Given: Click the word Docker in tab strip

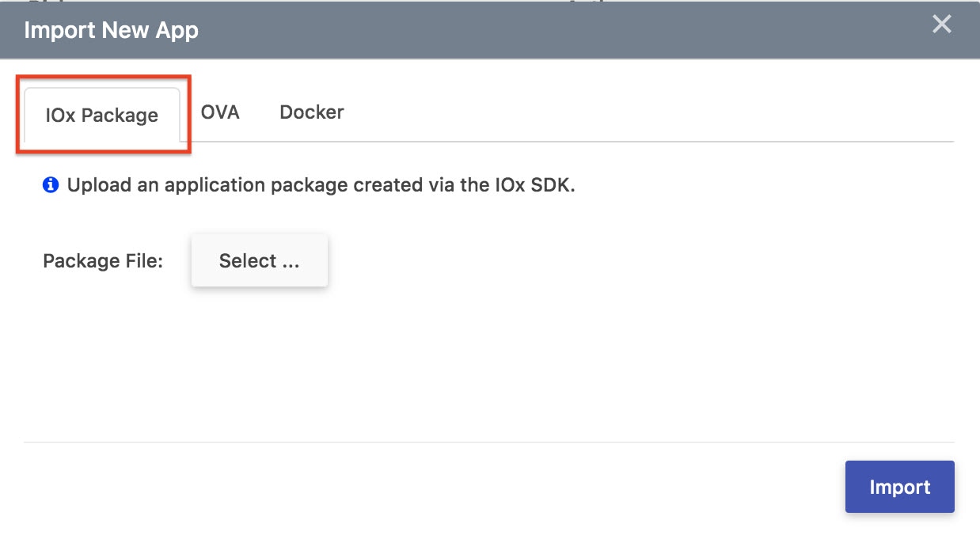Looking at the screenshot, I should 311,112.
